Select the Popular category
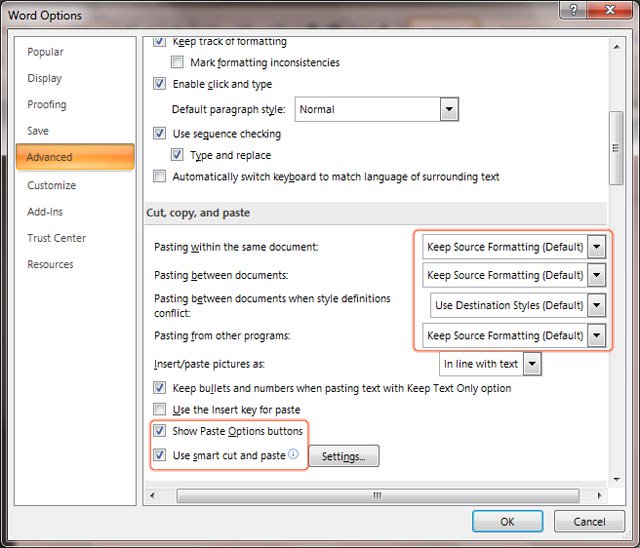The width and height of the screenshot is (640, 548). click(45, 52)
